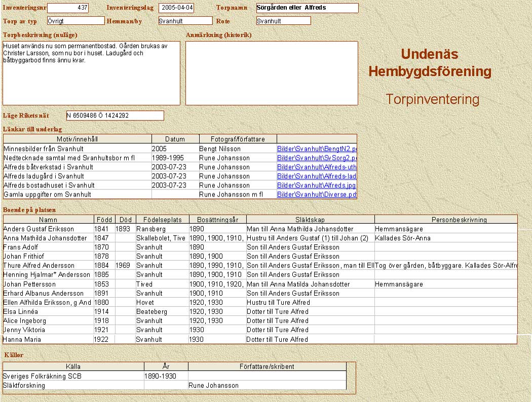Select the Anders Gustaf Eriksson name cell

(48, 229)
